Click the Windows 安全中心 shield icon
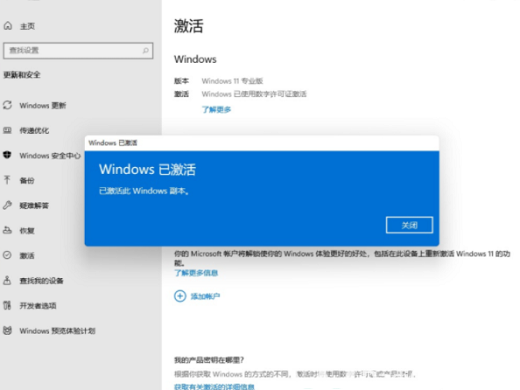This screenshot has width=520, height=390. pyautogui.click(x=7, y=155)
